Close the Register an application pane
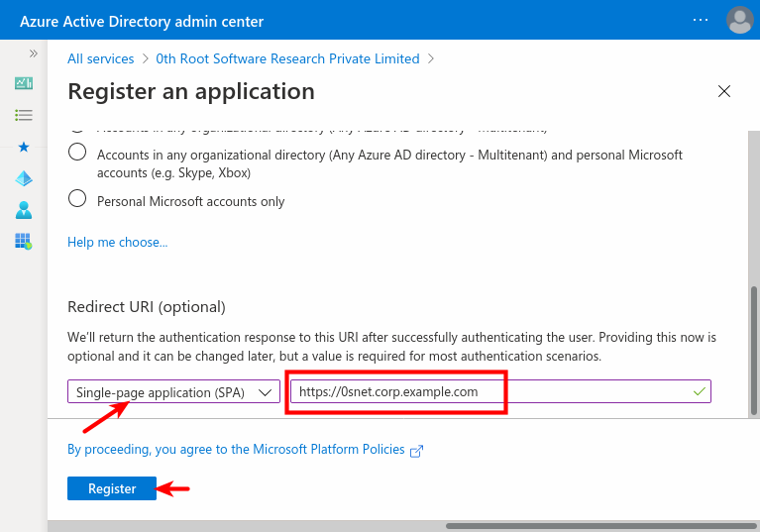Image resolution: width=760 pixels, height=532 pixels. pos(724,92)
